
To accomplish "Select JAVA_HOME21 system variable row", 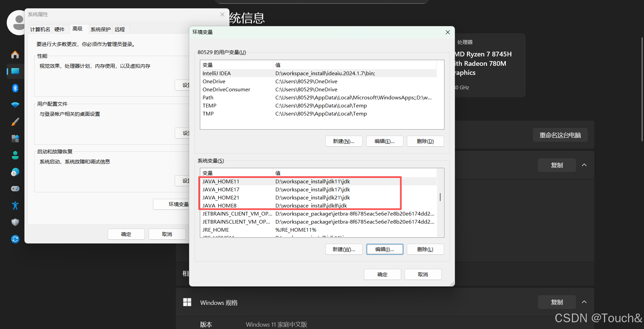I will tap(318, 198).
